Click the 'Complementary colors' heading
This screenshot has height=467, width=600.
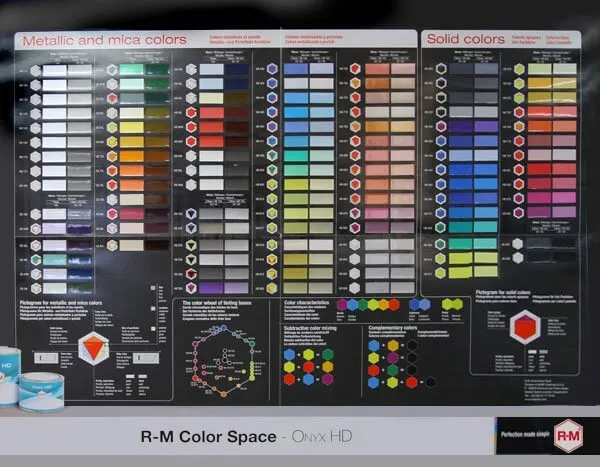392,328
